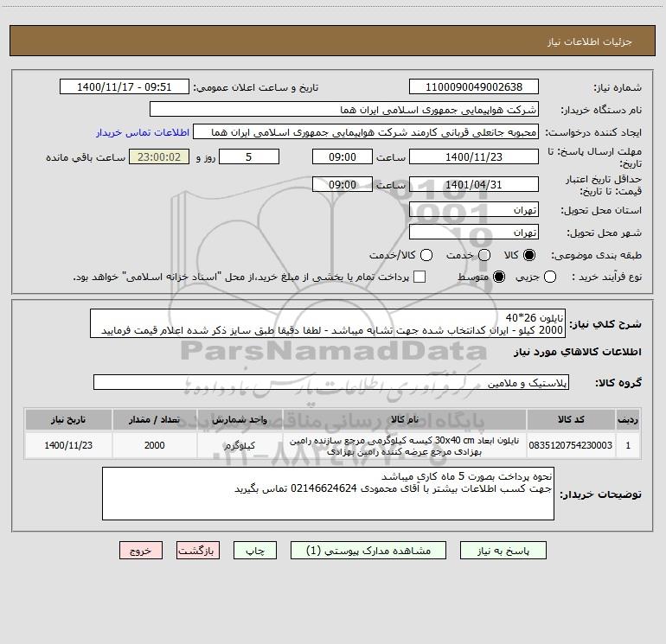Click the خروج exit button
This screenshot has width=666, height=644.
[141, 551]
